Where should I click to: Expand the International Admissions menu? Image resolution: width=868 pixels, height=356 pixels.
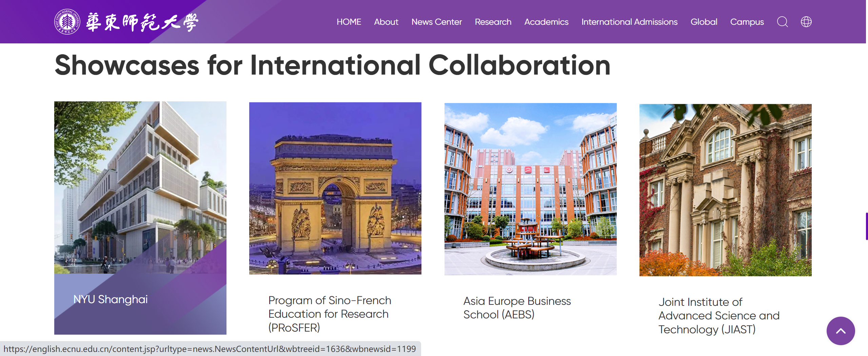[x=629, y=22]
